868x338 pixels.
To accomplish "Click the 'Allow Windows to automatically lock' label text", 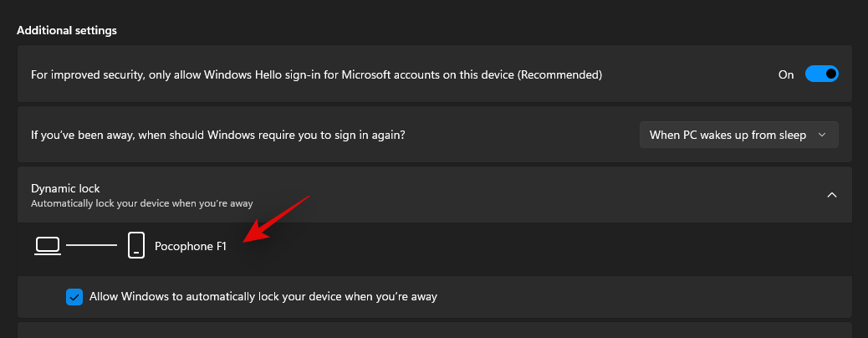I will pos(263,296).
